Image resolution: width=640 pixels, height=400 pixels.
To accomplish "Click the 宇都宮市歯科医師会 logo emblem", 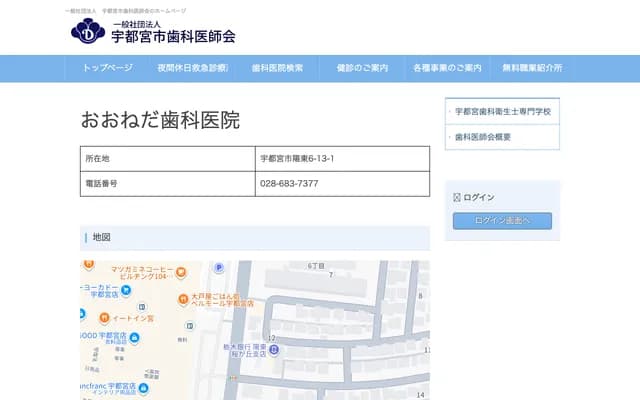I will pos(88,31).
